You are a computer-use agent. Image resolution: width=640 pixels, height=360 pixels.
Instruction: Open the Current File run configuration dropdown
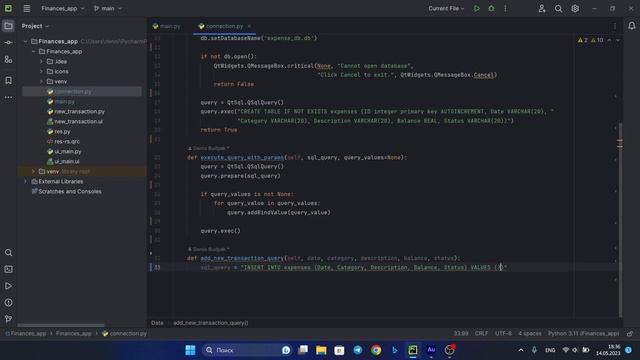446,8
